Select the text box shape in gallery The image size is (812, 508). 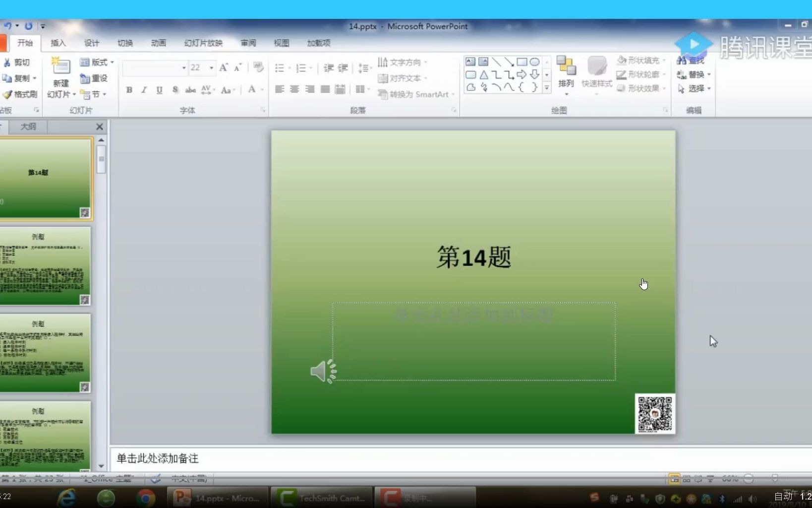click(470, 62)
